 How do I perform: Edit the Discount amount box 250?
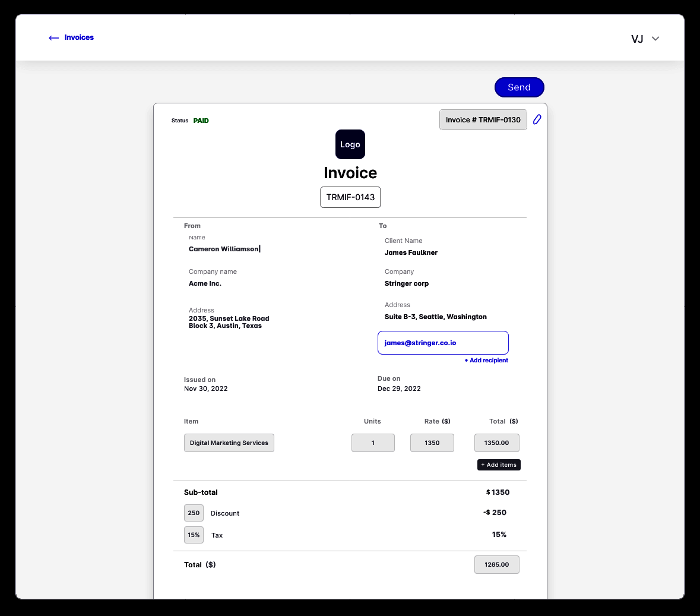point(194,513)
